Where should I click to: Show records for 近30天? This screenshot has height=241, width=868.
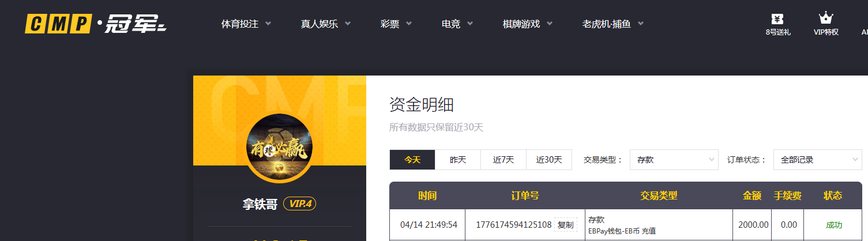[549, 160]
